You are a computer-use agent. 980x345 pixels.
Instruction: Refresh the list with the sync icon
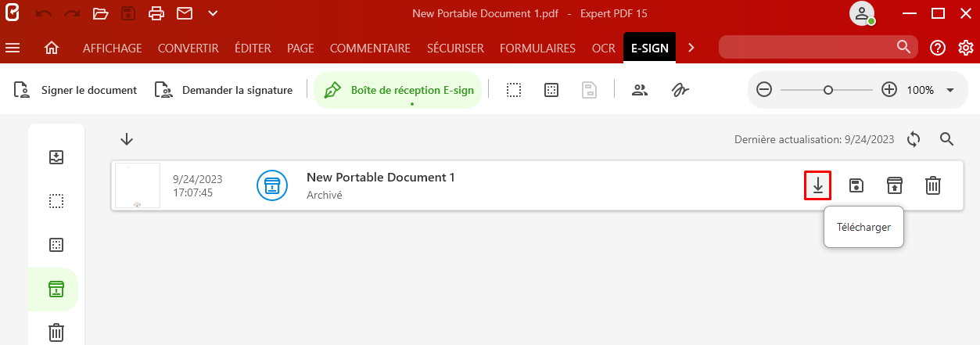point(914,139)
